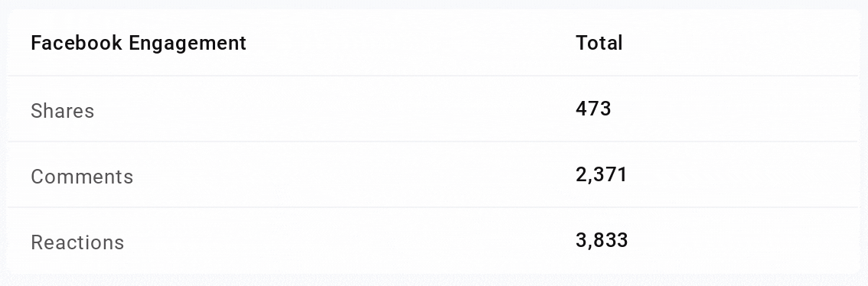Click empty space between Reactions and 3,833
Image resolution: width=868 pixels, height=286 pixels.
click(x=350, y=241)
